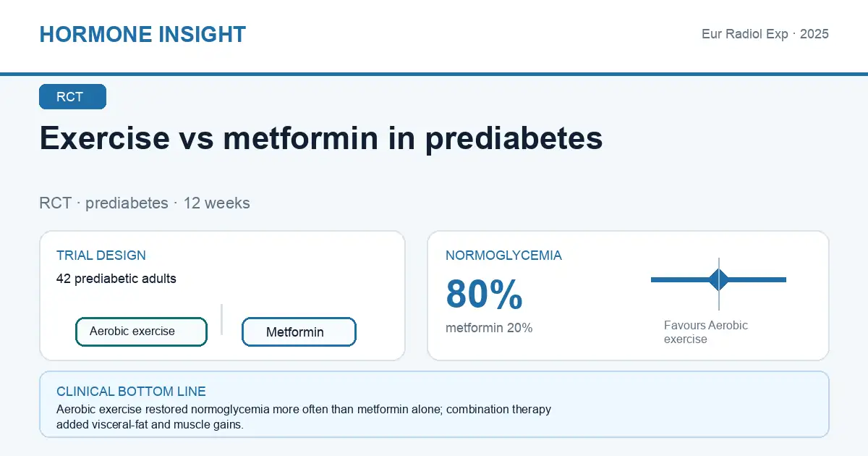This screenshot has width=868, height=456.
Task: Select the NORMOGLYCEMIA card heading
Action: 503,256
